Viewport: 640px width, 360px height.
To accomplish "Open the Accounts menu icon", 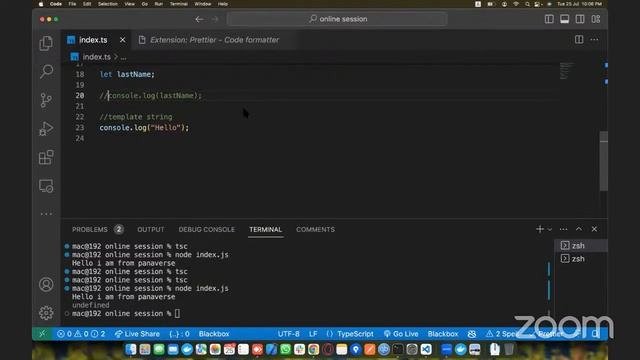I will click(x=46, y=284).
